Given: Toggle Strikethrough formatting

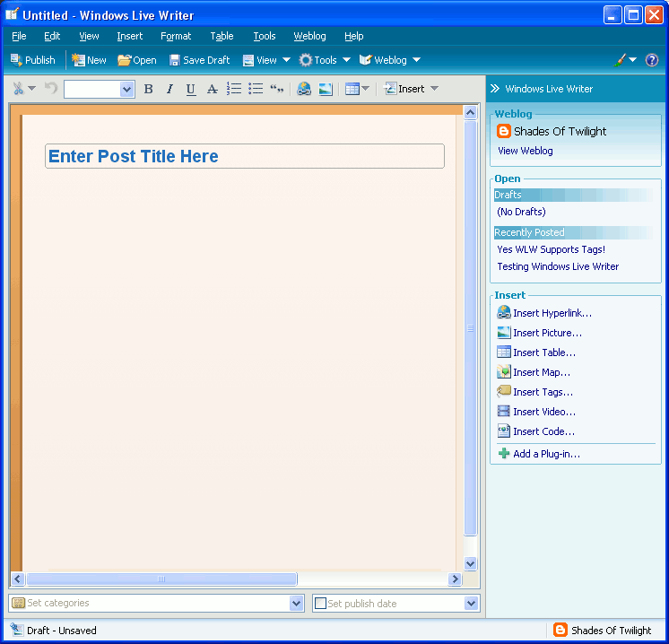Looking at the screenshot, I should point(212,89).
